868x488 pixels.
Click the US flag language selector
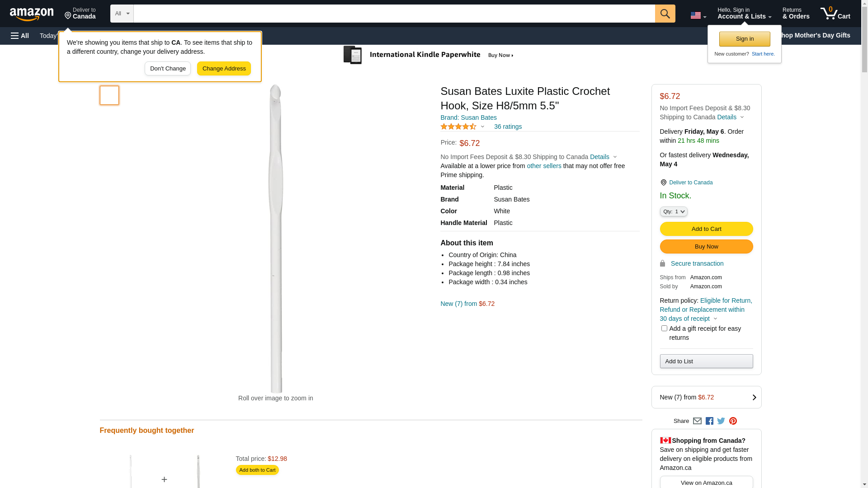[x=698, y=15]
